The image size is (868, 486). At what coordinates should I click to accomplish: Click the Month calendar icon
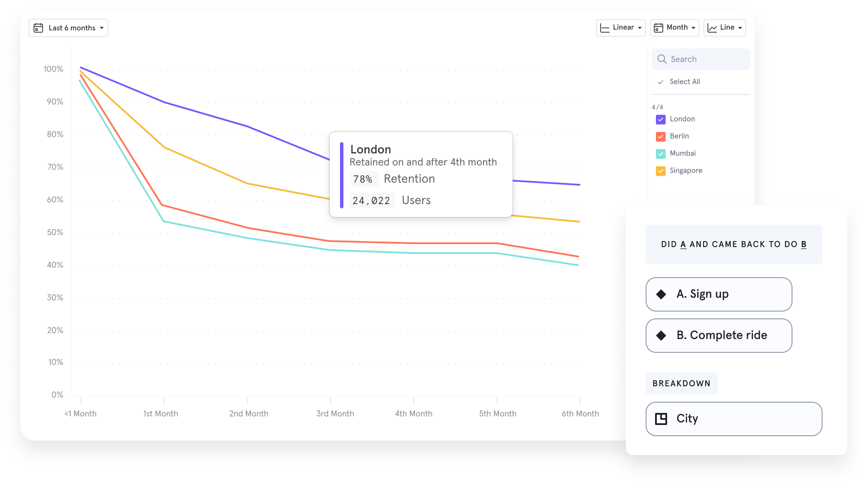click(658, 28)
